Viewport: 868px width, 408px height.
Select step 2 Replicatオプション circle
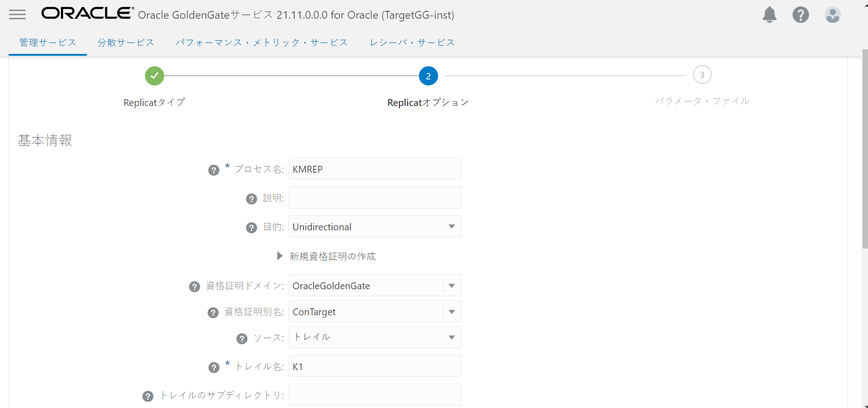pos(429,76)
